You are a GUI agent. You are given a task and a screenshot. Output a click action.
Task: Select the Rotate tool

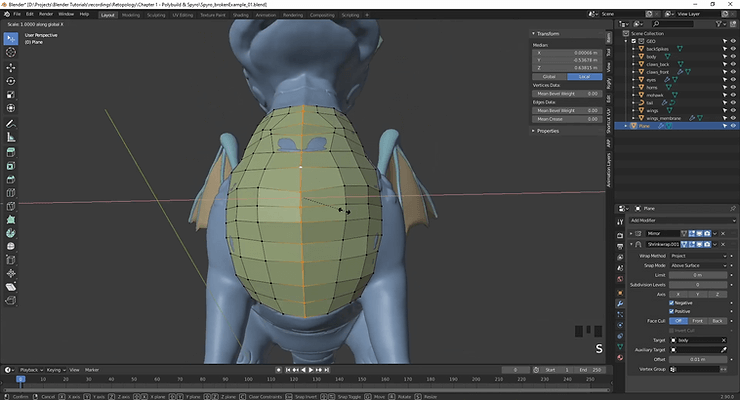coord(11,81)
